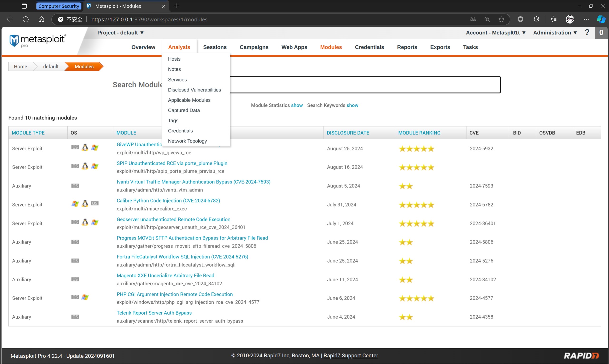609x364 pixels.
Task: Open the browser extensions menu
Action: tap(536, 19)
